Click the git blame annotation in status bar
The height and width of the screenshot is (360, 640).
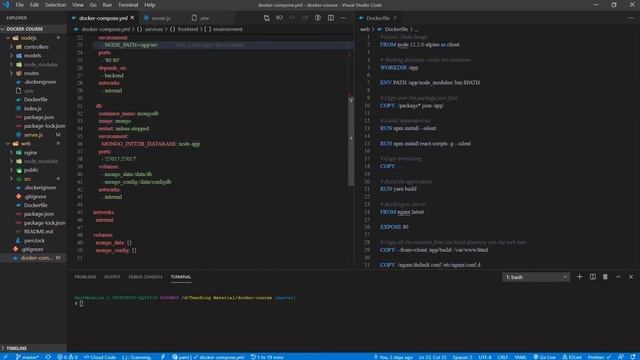393,357
